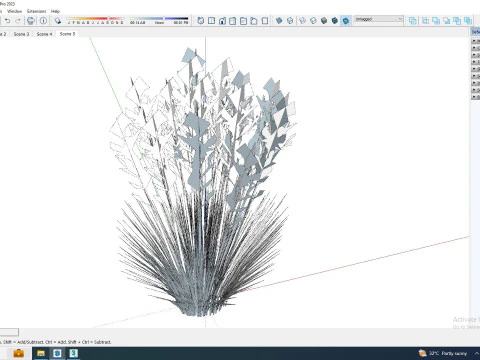The image size is (480, 360).
Task: Switch to Scene 4 tab
Action: [44, 34]
